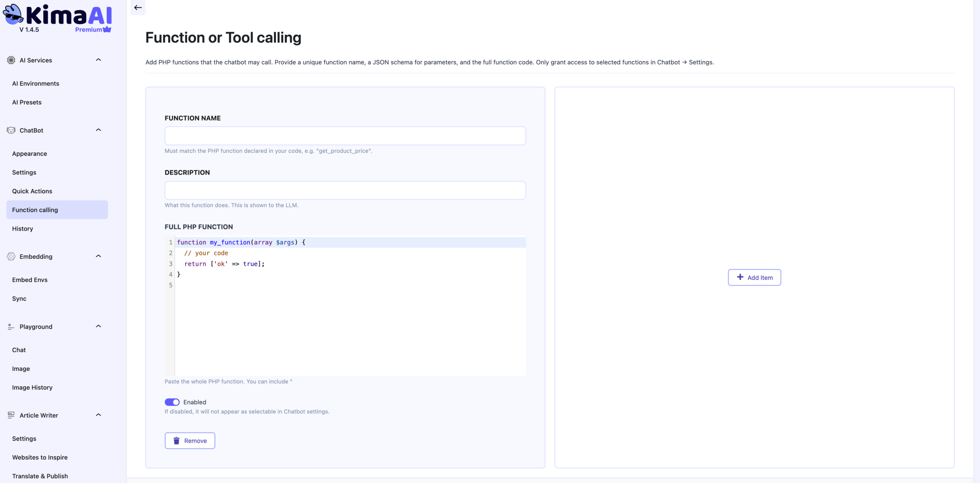The height and width of the screenshot is (483, 980).
Task: Open the History page in sidebar
Action: tap(23, 229)
